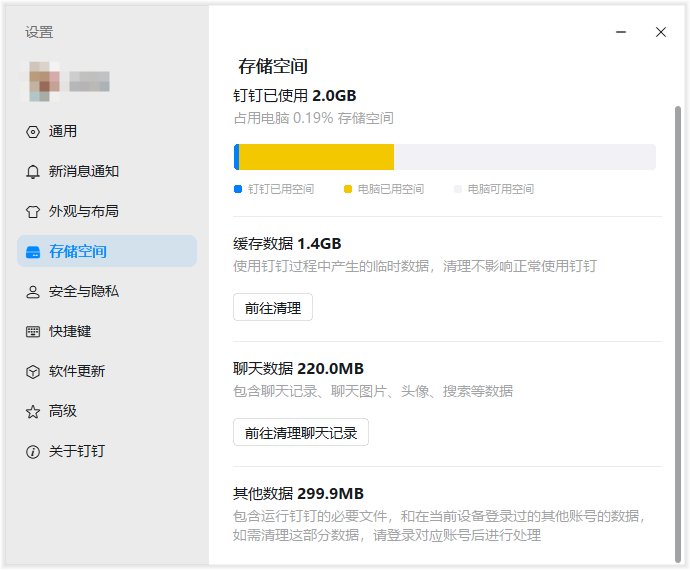The width and height of the screenshot is (690, 570).
Task: Click the person icon for security
Action: (x=32, y=292)
